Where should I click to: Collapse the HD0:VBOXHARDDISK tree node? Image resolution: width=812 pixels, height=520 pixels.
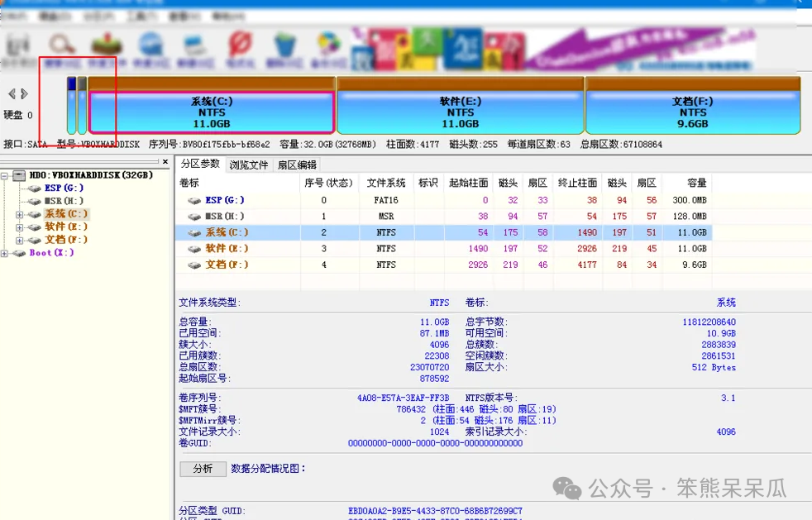[x=6, y=175]
